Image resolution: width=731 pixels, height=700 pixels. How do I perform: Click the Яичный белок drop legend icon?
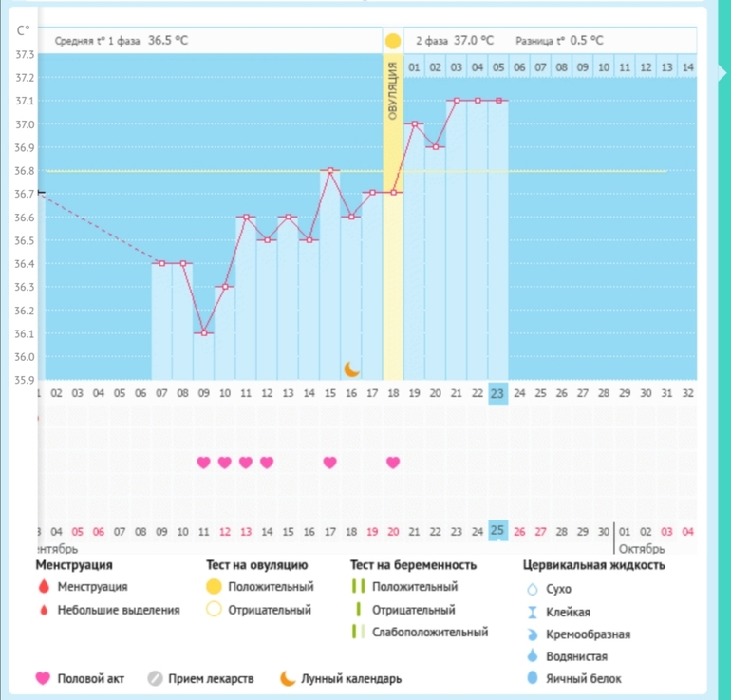pyautogui.click(x=532, y=678)
